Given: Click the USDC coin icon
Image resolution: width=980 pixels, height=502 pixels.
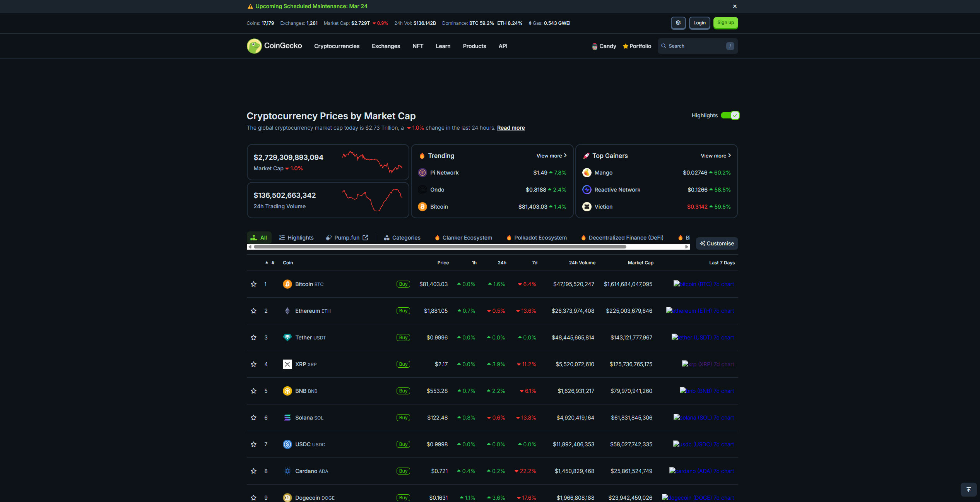Looking at the screenshot, I should pos(287,444).
